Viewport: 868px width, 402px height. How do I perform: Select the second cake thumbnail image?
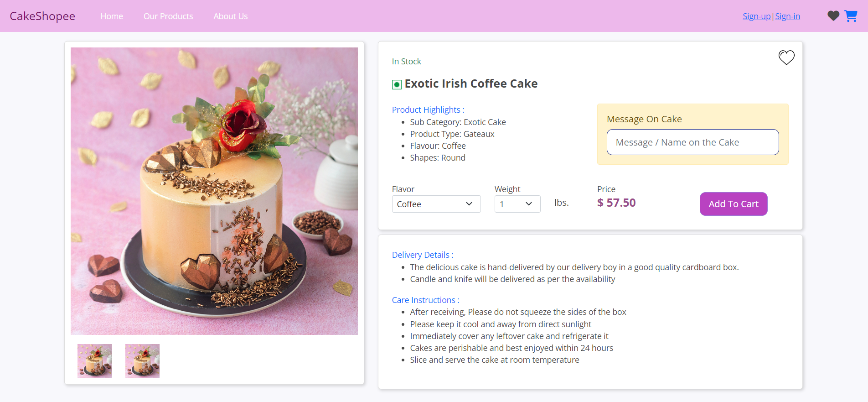pyautogui.click(x=142, y=361)
